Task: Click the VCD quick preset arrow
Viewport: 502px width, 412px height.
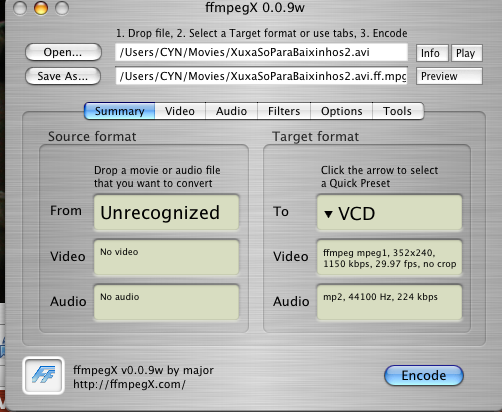Action: (x=328, y=214)
